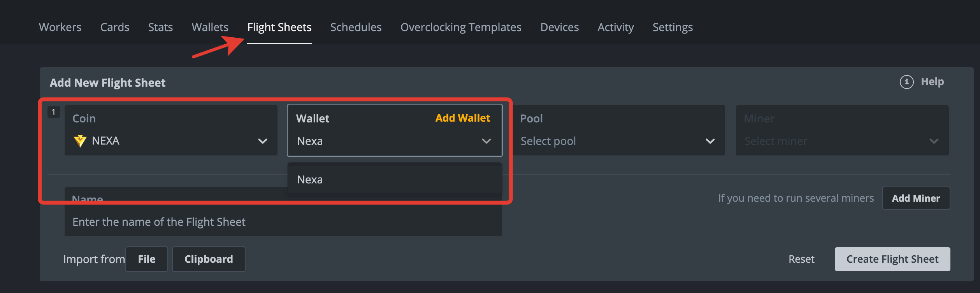Open the Cards tab
The height and width of the screenshot is (293, 980).
[114, 27]
